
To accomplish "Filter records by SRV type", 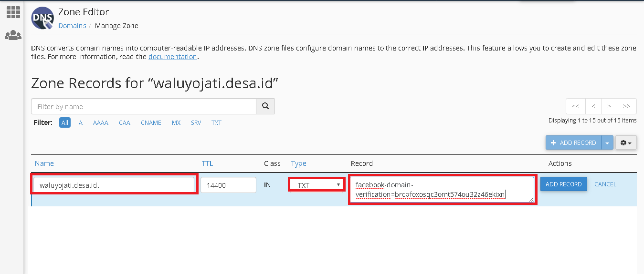I will 196,122.
